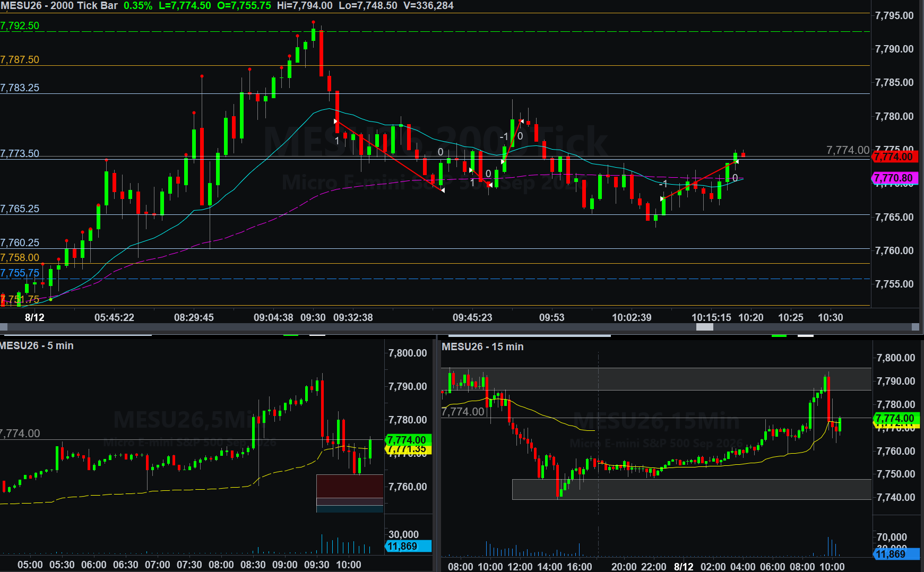
Task: Click the horizontal scrollbar thumb under the tick chart
Action: pyautogui.click(x=704, y=327)
